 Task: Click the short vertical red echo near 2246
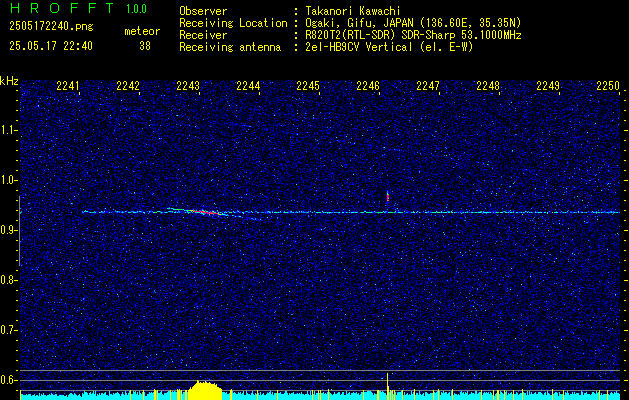tap(388, 196)
